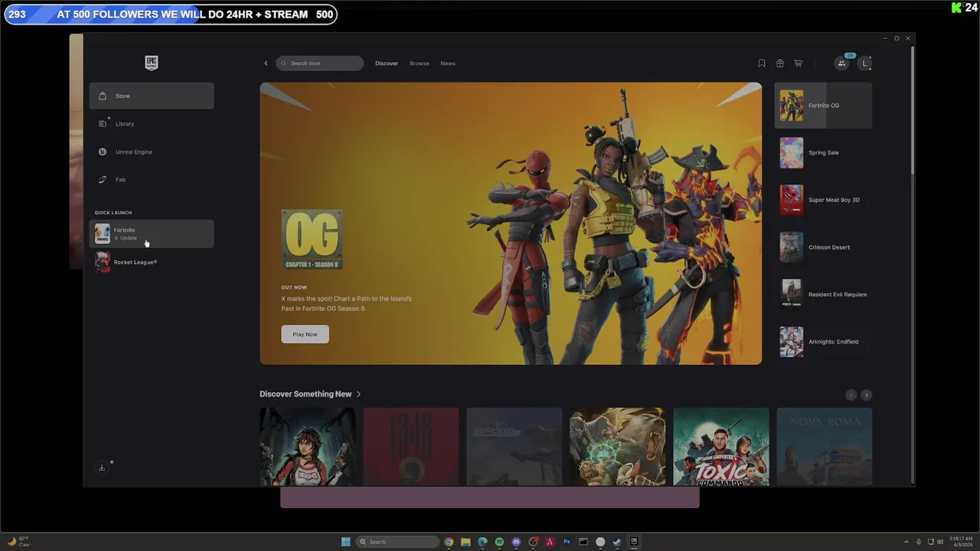Click the Windows Start button

pos(346,542)
